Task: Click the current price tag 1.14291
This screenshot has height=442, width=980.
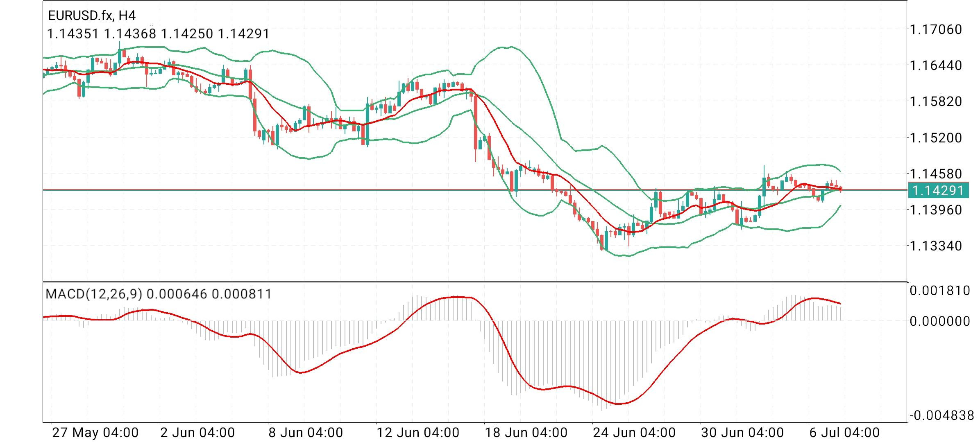Action: 938,190
